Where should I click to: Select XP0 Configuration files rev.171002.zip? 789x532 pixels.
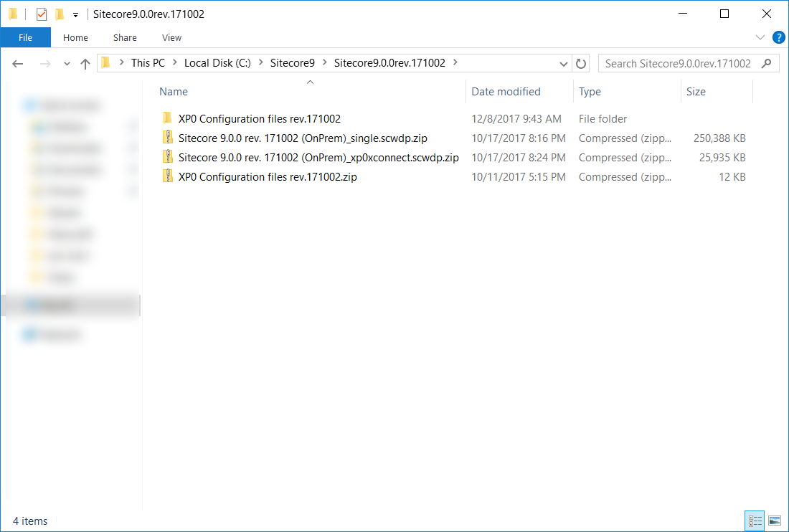tap(268, 177)
